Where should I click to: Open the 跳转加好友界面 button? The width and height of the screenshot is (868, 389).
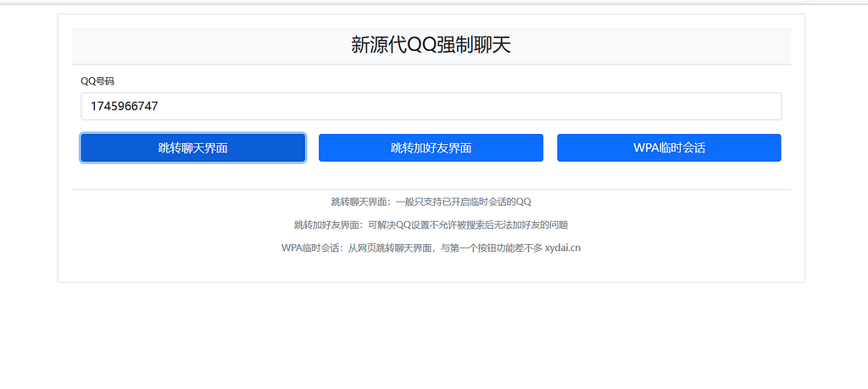431,147
